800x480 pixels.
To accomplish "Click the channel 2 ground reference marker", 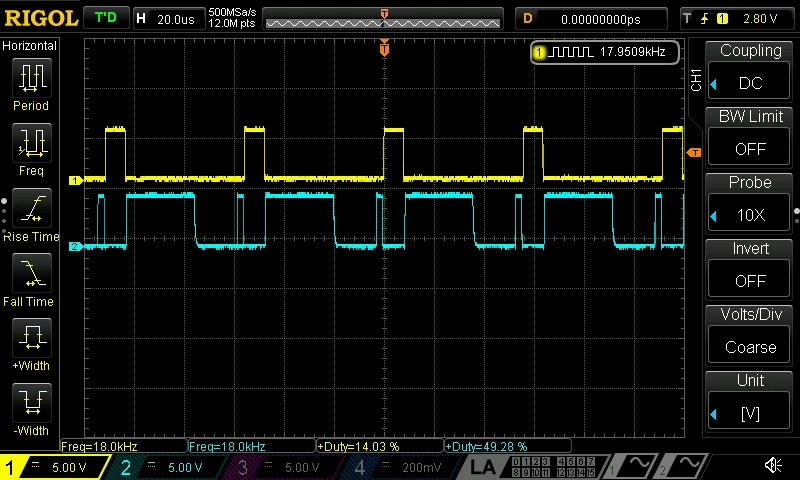I will (76, 246).
